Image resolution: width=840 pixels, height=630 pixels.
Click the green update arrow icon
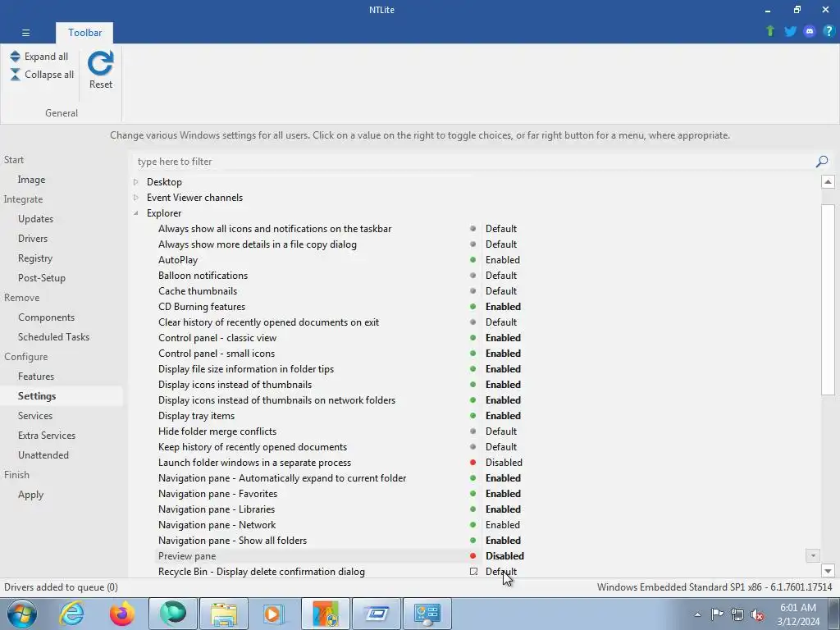[770, 31]
